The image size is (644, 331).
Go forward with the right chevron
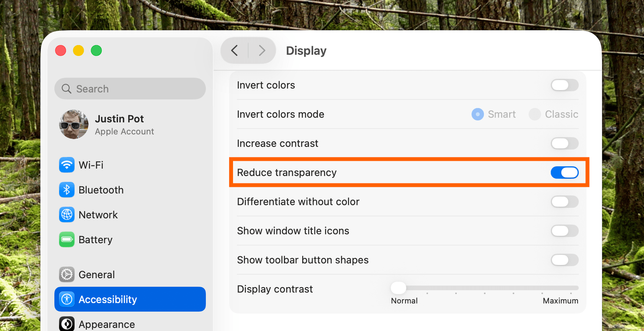pyautogui.click(x=262, y=51)
